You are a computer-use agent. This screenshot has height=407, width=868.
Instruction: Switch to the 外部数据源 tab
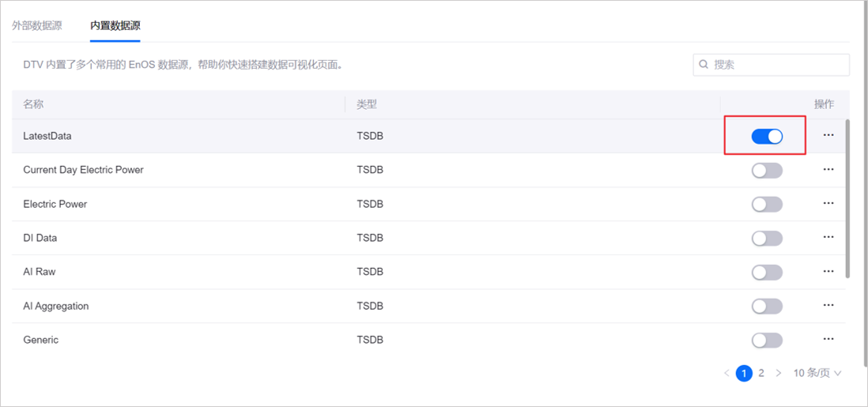[36, 25]
